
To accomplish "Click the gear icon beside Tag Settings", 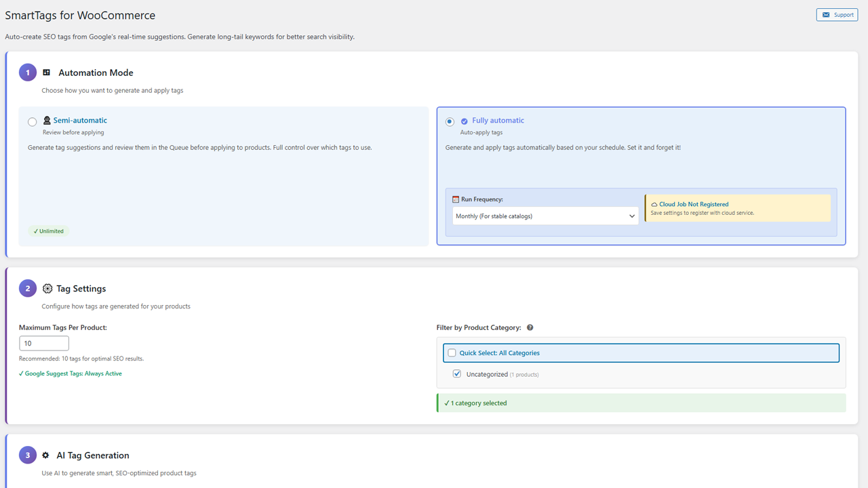I will (x=47, y=288).
